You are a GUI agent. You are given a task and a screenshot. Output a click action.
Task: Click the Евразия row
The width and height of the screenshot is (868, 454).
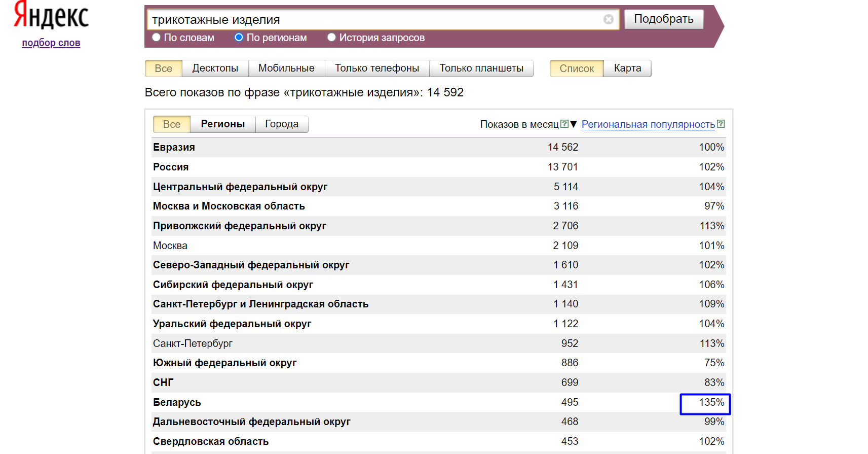[x=439, y=147]
